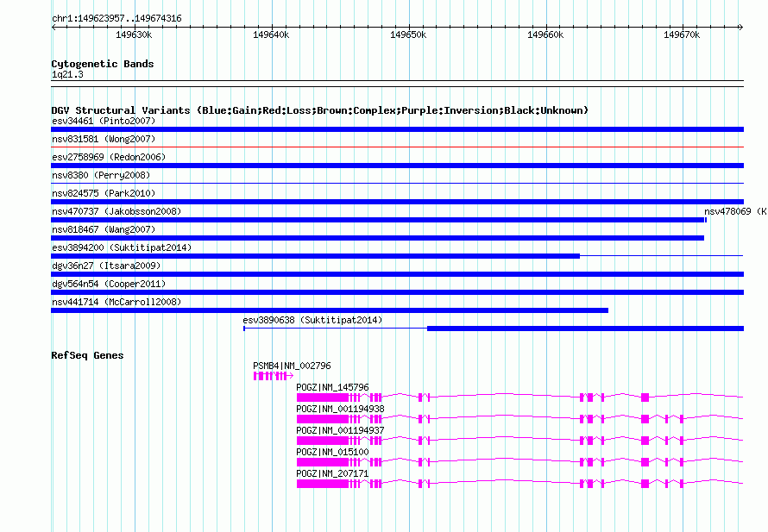The height and width of the screenshot is (532, 768).
Task: Click the Cytogenetic Bands track title
Action: [x=103, y=64]
